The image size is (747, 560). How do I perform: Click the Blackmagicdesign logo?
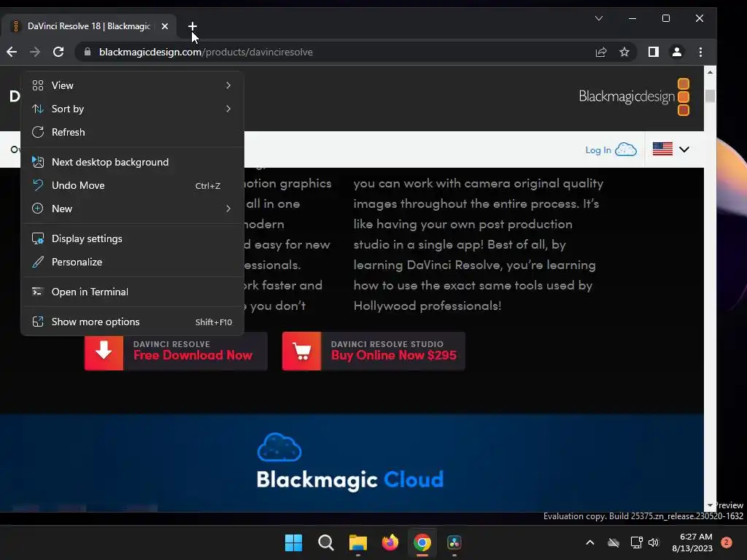tap(634, 97)
